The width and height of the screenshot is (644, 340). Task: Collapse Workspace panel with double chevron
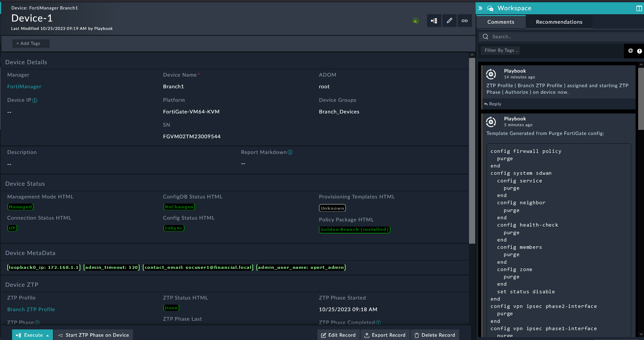480,8
